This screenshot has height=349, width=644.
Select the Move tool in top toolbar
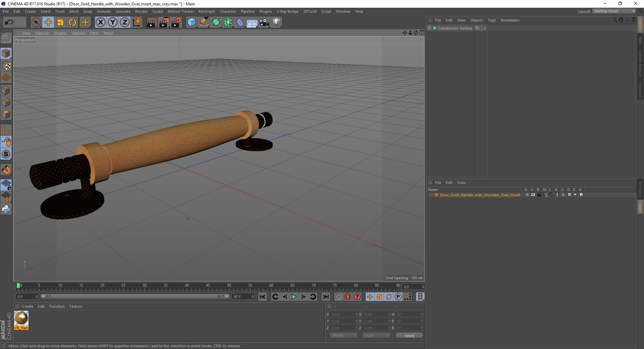[x=48, y=22]
